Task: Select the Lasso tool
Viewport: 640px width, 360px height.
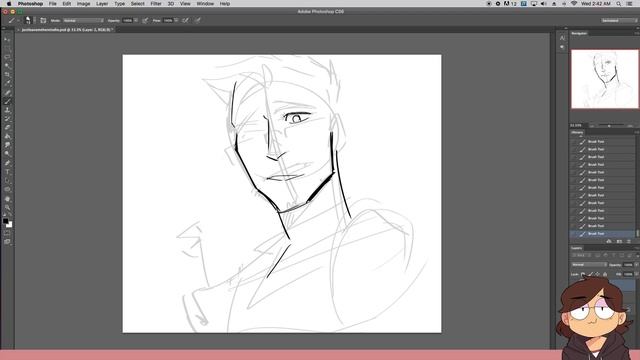Action: (7, 57)
